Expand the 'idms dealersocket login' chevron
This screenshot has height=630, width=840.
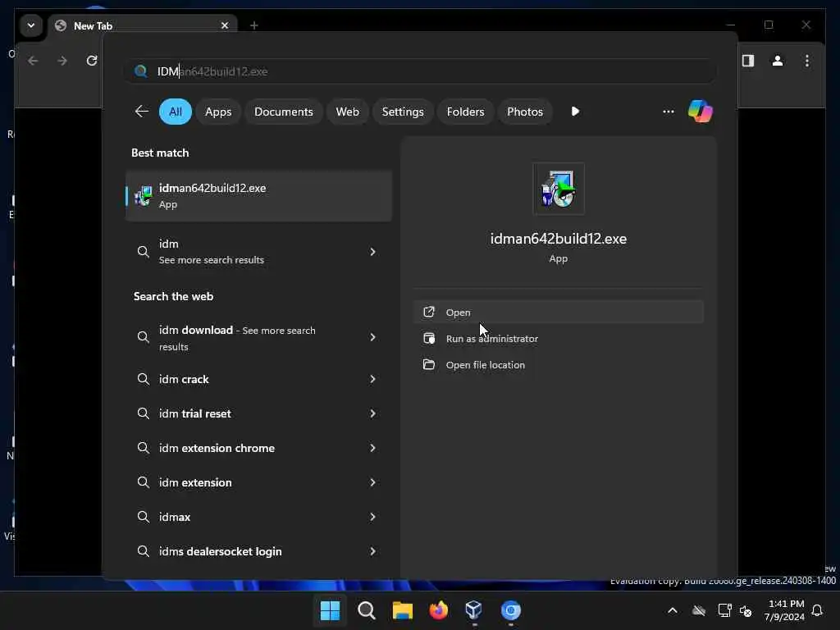(x=372, y=551)
